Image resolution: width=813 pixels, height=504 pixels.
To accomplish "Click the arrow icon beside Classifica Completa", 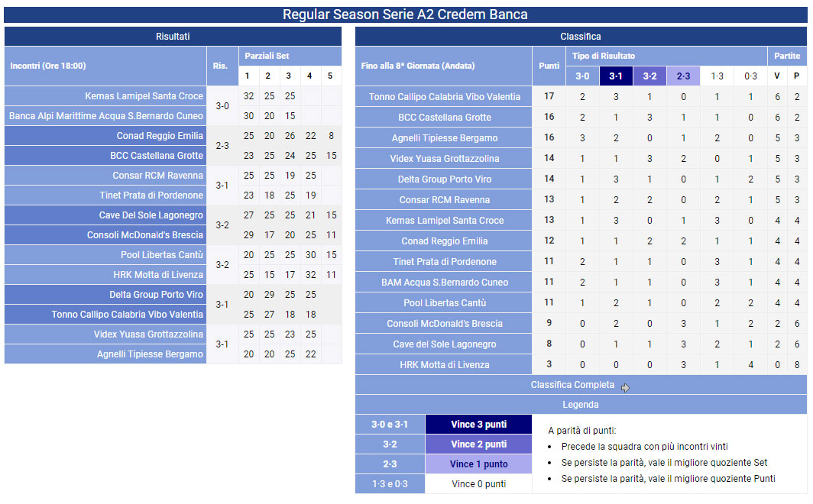I will coord(625,387).
